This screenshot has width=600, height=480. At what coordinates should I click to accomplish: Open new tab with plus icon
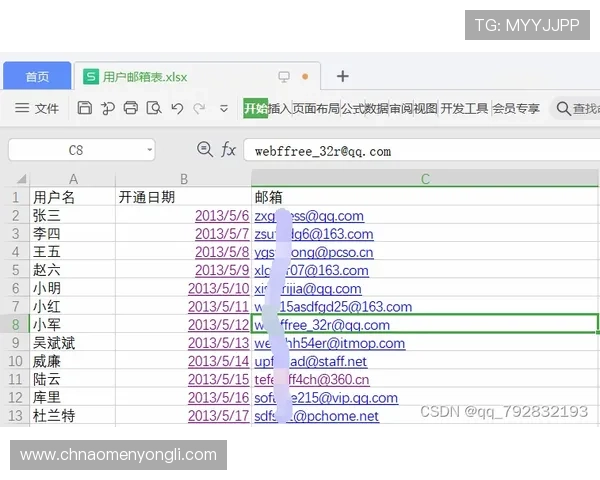tap(342, 76)
